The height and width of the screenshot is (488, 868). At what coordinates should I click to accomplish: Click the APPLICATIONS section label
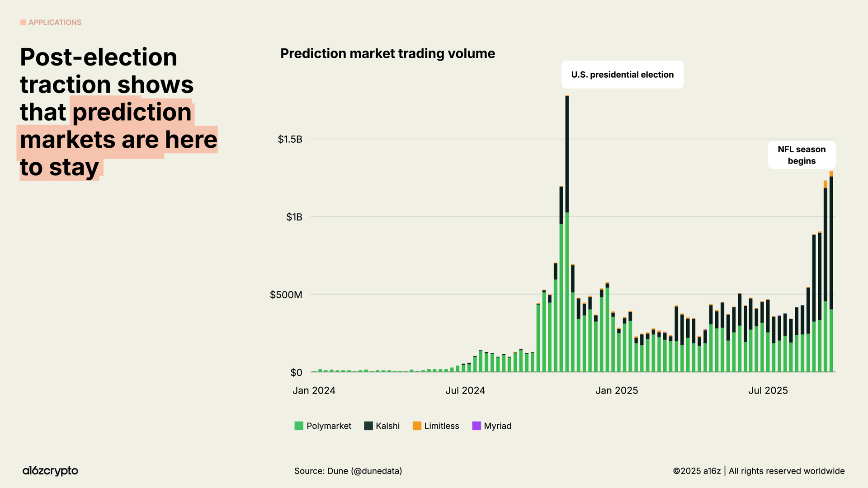click(55, 22)
